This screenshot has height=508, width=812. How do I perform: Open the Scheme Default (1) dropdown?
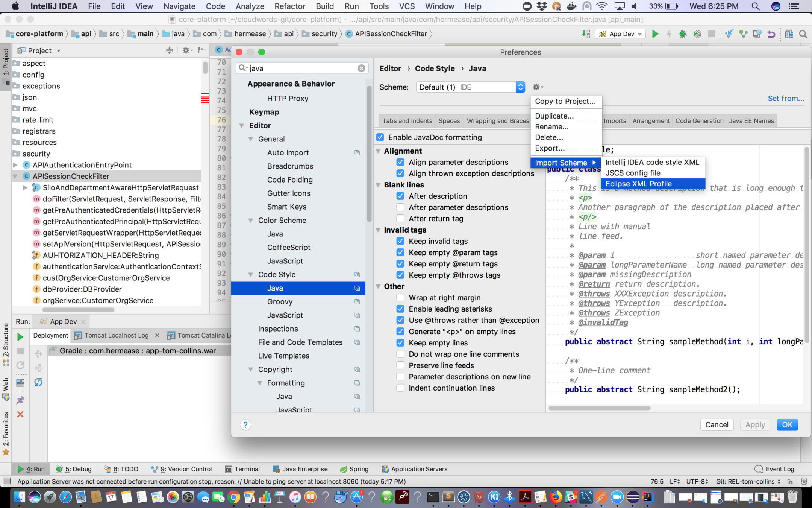click(x=471, y=87)
